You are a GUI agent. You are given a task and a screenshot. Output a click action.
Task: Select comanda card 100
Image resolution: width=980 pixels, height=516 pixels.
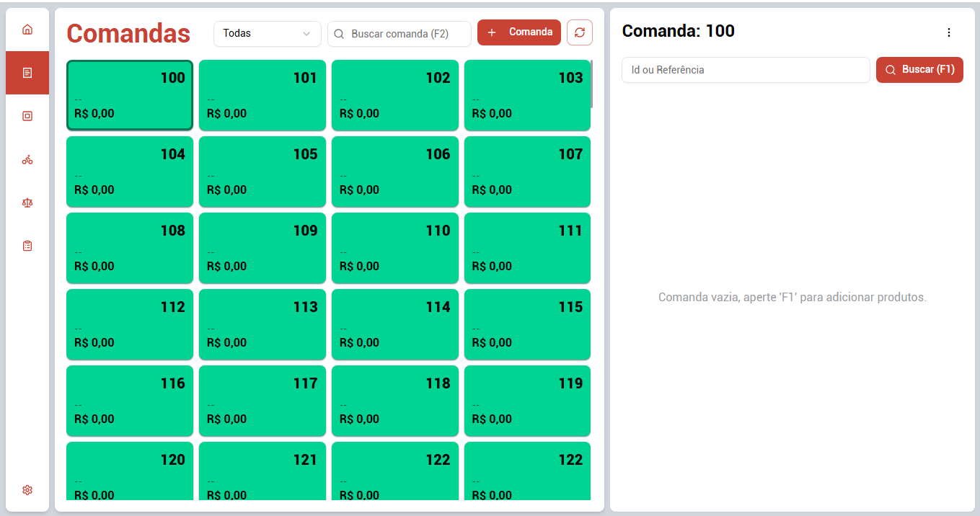[130, 95]
